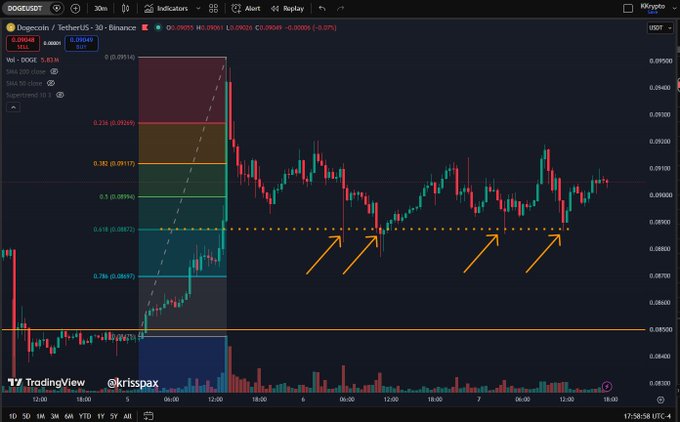
Task: Select the 0.786 (0.08697) Fib level label
Action: pyautogui.click(x=114, y=276)
